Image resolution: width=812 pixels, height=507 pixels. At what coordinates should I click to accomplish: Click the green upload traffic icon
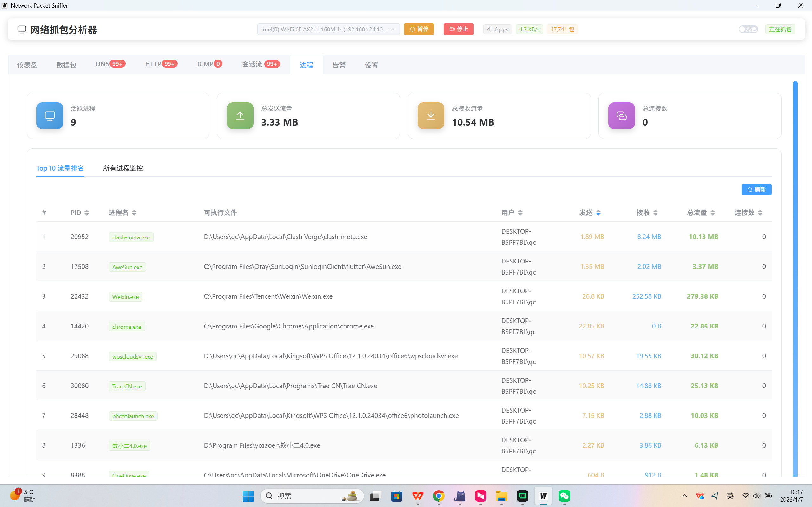click(240, 116)
